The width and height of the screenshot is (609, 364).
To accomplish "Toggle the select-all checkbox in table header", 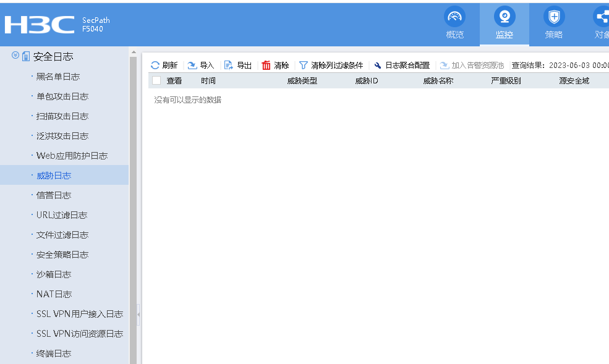I will tap(156, 80).
